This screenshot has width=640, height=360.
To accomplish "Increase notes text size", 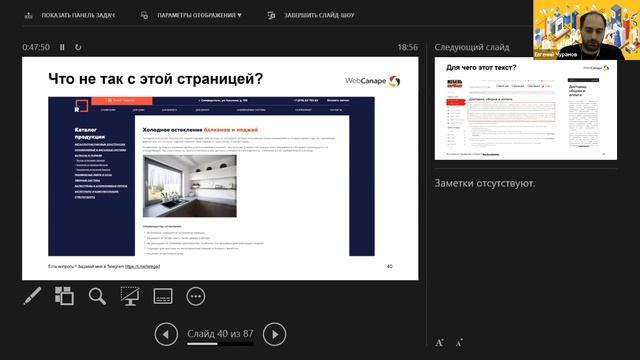I will [439, 343].
